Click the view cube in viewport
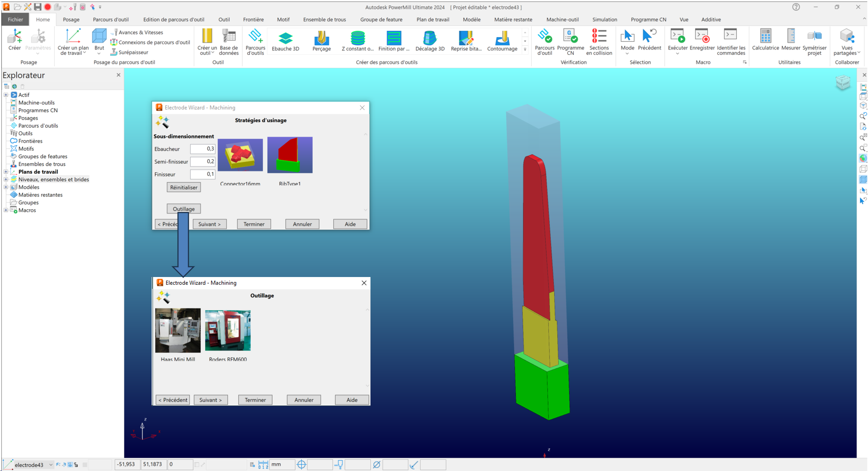868x471 pixels. click(843, 82)
